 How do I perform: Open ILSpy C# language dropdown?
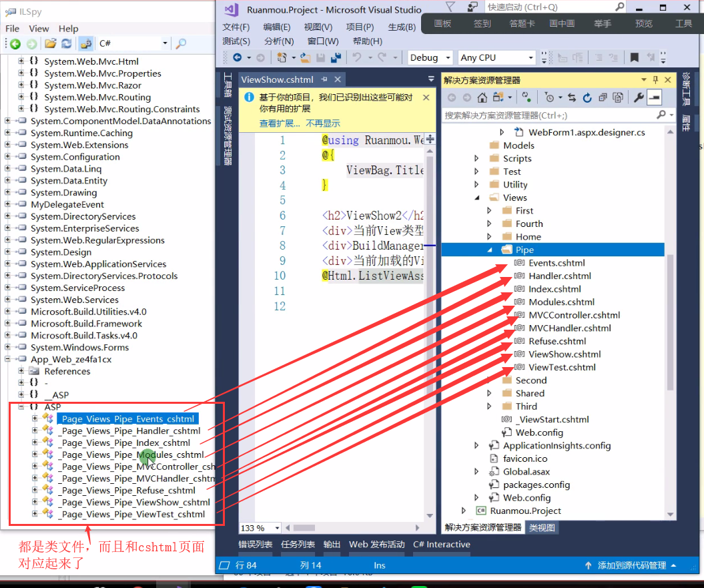(x=133, y=43)
